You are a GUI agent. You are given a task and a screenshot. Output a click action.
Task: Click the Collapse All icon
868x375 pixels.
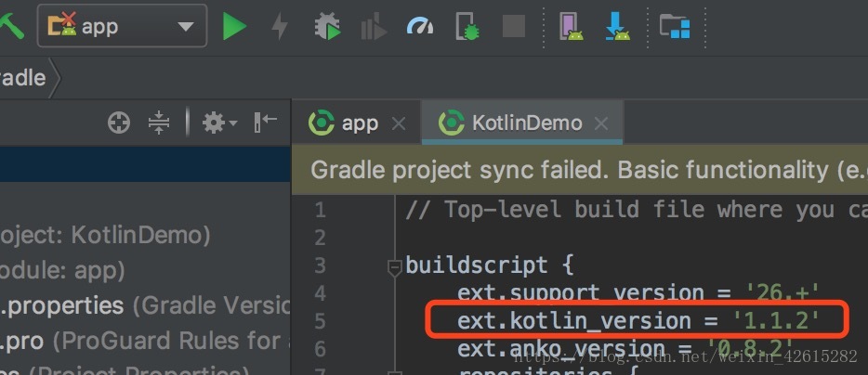158,123
